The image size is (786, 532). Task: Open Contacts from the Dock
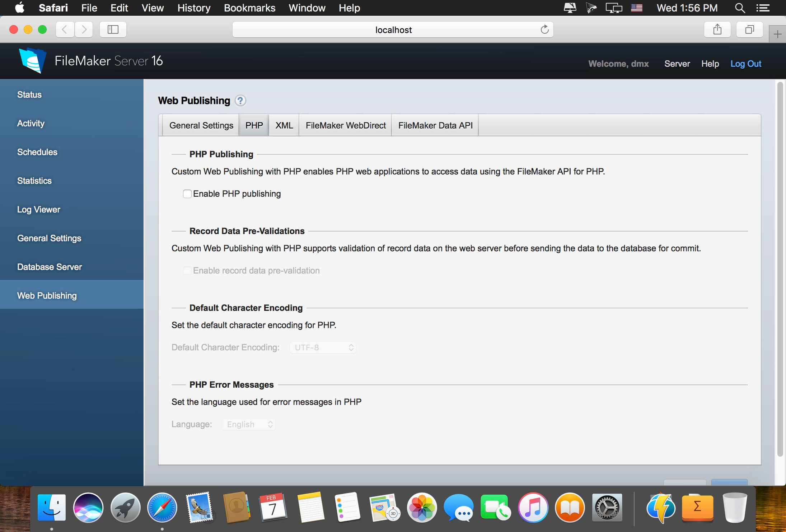237,508
